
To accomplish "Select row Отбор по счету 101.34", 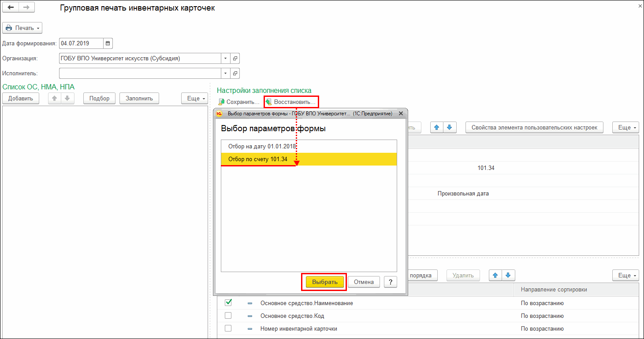I will tap(309, 159).
